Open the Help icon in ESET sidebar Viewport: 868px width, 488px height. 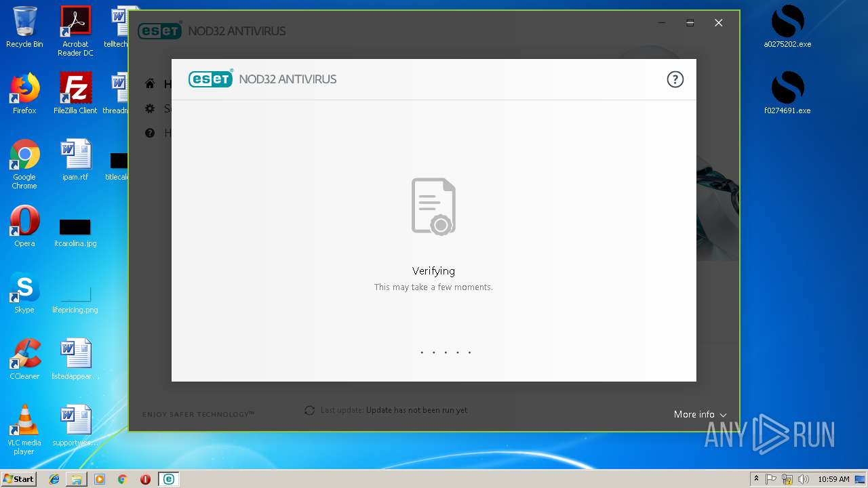coord(150,133)
